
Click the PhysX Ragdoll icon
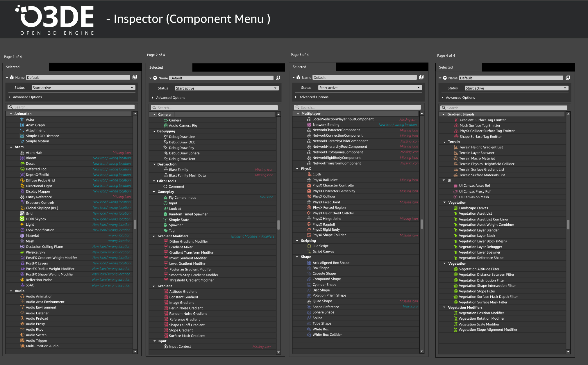(x=309, y=224)
